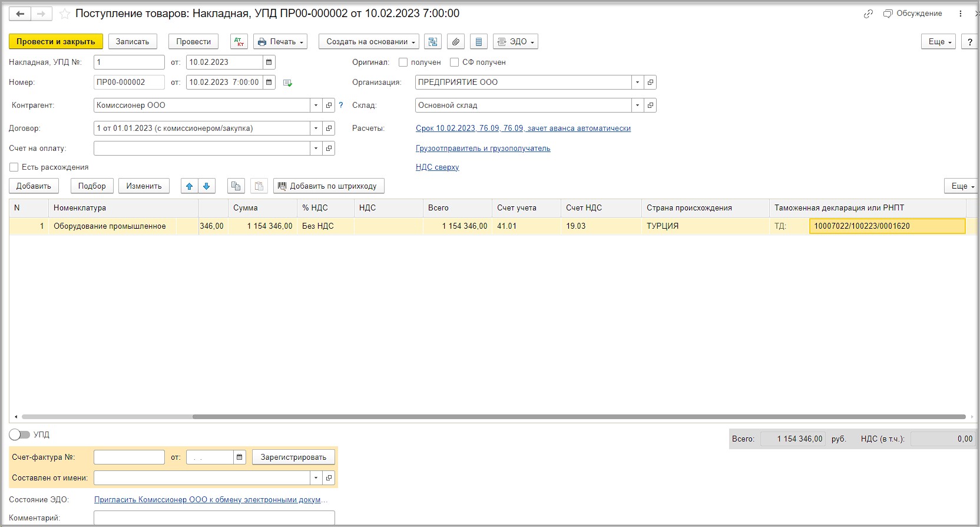Expand Создать на основании dropdown

pyautogui.click(x=369, y=42)
